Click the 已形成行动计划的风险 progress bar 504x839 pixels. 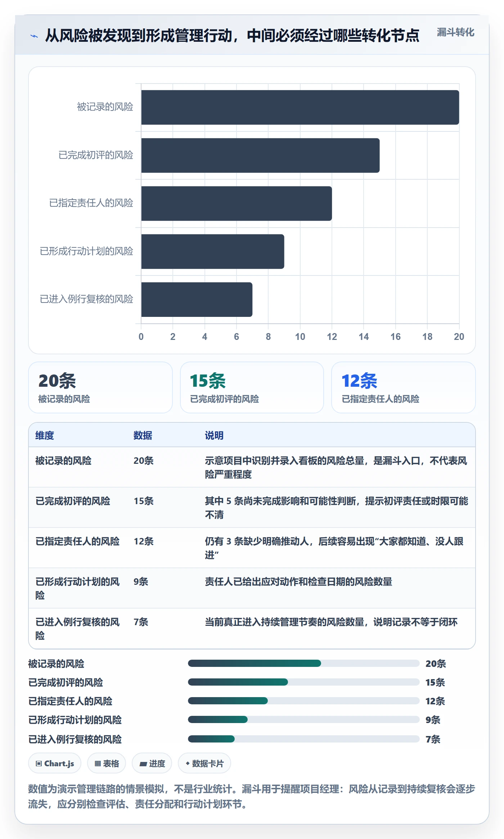tap(304, 719)
